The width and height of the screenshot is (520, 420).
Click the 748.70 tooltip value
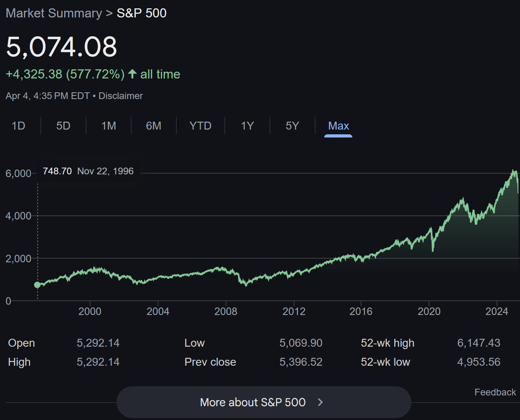(x=57, y=171)
